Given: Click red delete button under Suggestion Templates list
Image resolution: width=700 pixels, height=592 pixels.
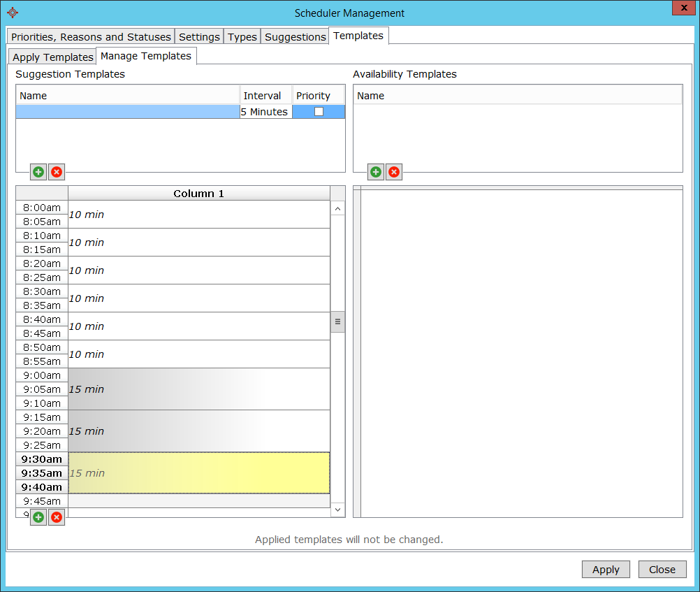Looking at the screenshot, I should click(x=57, y=172).
